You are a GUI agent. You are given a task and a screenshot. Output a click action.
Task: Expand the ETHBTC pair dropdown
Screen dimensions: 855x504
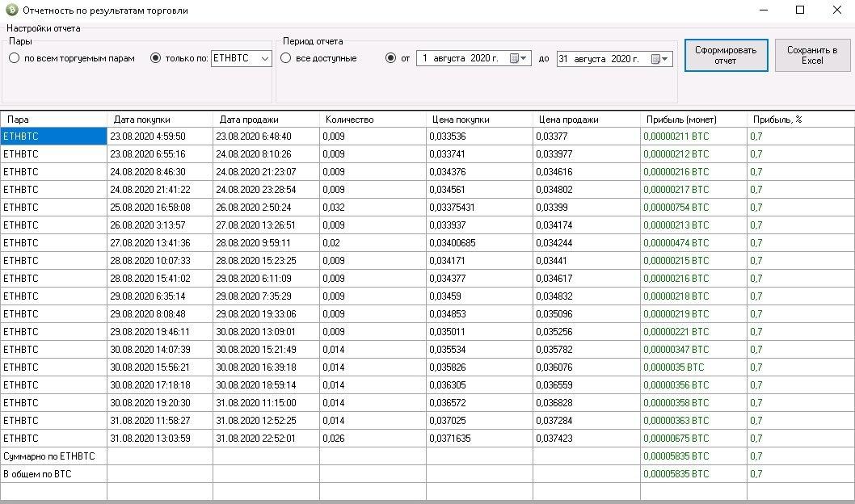(264, 58)
